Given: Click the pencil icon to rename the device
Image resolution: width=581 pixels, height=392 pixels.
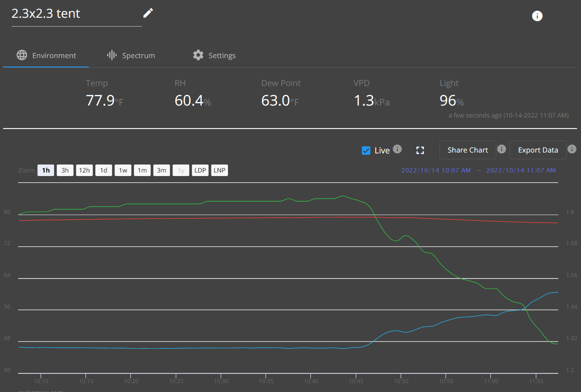Looking at the screenshot, I should 148,13.
